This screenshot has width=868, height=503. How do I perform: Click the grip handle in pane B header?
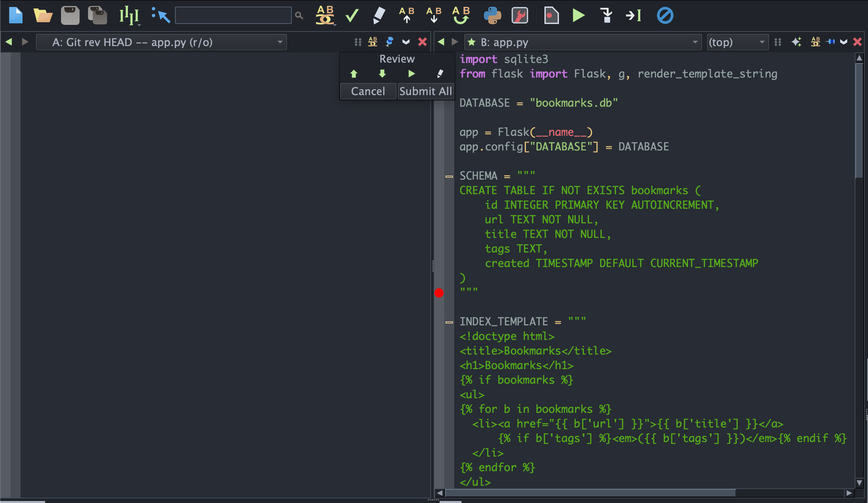pyautogui.click(x=778, y=42)
